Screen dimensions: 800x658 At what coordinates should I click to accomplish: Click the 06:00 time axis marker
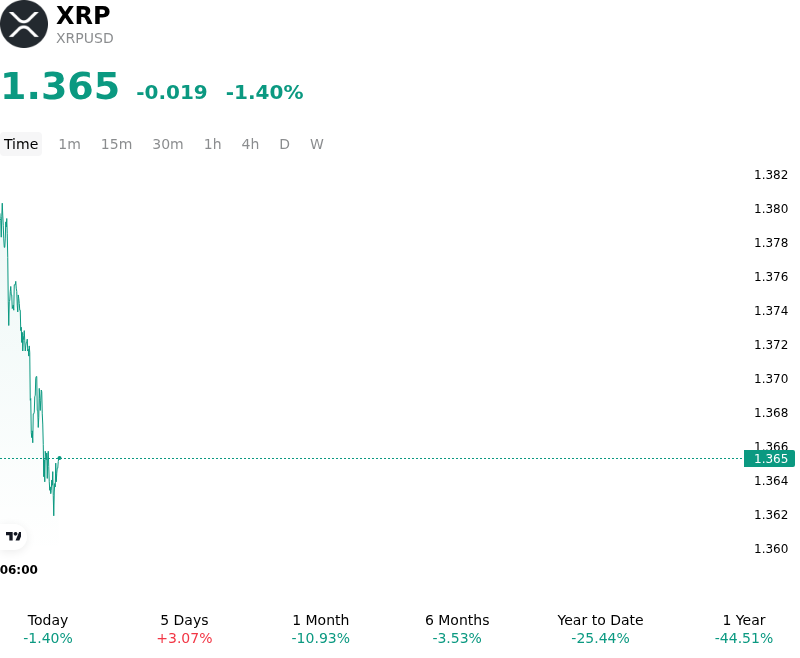pyautogui.click(x=19, y=570)
